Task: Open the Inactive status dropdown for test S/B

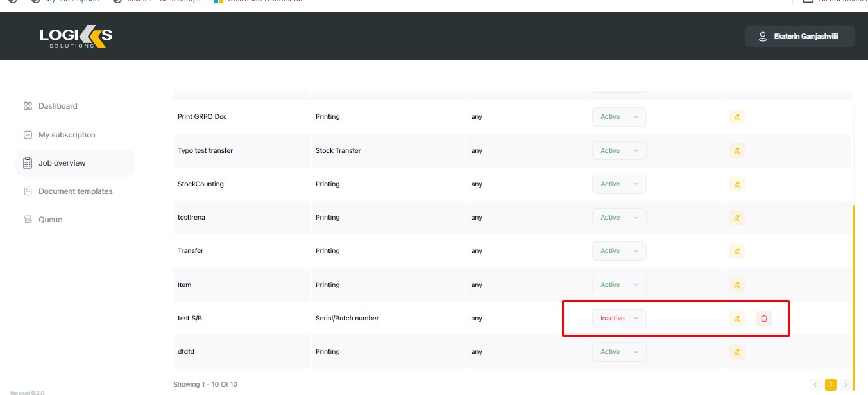Action: [x=618, y=319]
